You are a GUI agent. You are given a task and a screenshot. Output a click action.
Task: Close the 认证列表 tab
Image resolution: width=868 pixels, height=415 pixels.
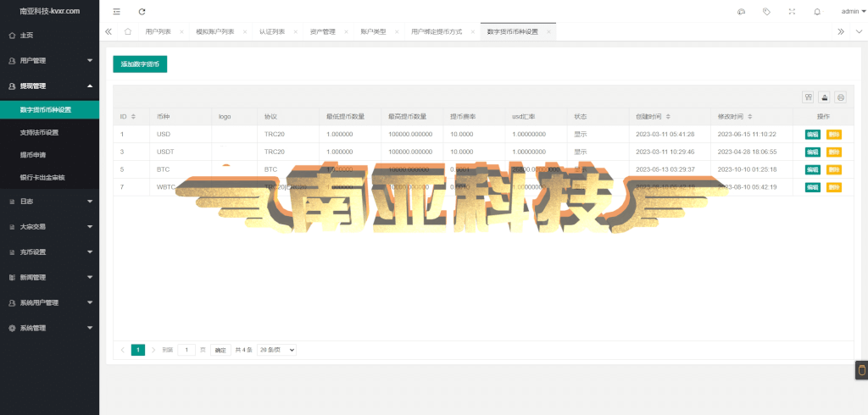[296, 32]
